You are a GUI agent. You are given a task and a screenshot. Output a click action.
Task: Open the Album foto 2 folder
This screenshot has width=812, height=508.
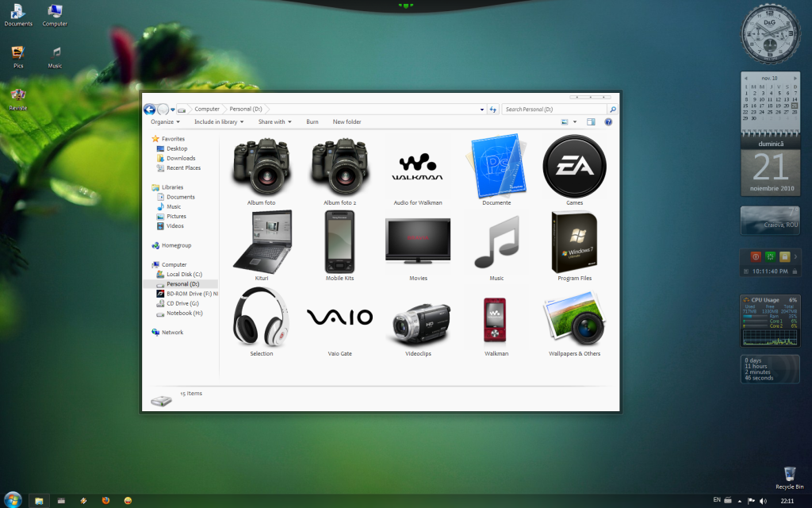[x=339, y=167]
